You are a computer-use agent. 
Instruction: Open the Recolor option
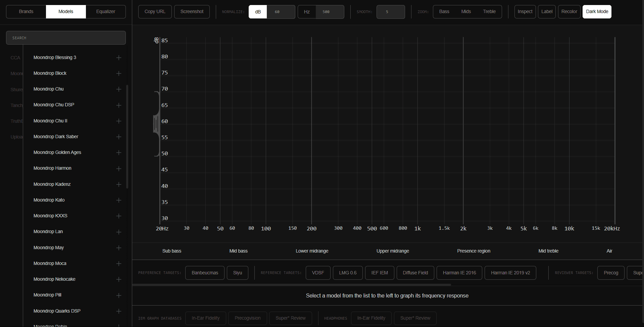(569, 11)
